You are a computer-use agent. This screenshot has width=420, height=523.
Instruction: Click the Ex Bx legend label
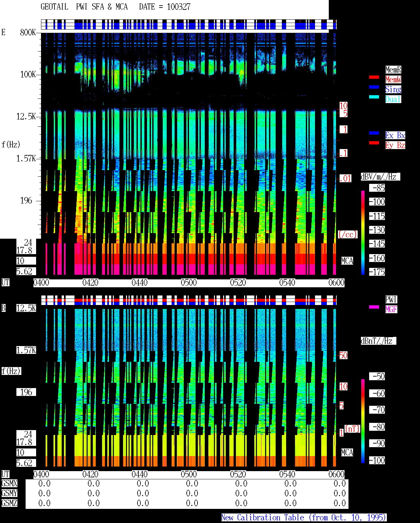(x=395, y=135)
